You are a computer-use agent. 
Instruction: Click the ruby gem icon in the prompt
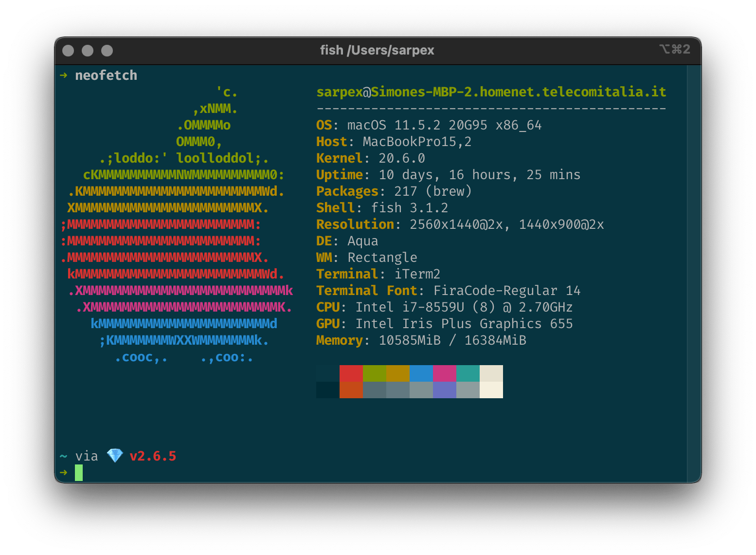(115, 456)
